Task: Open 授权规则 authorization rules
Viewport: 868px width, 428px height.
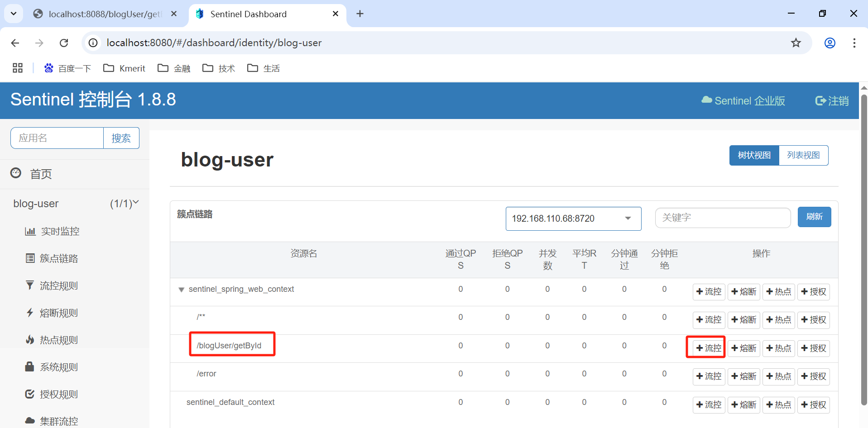Action: coord(52,395)
